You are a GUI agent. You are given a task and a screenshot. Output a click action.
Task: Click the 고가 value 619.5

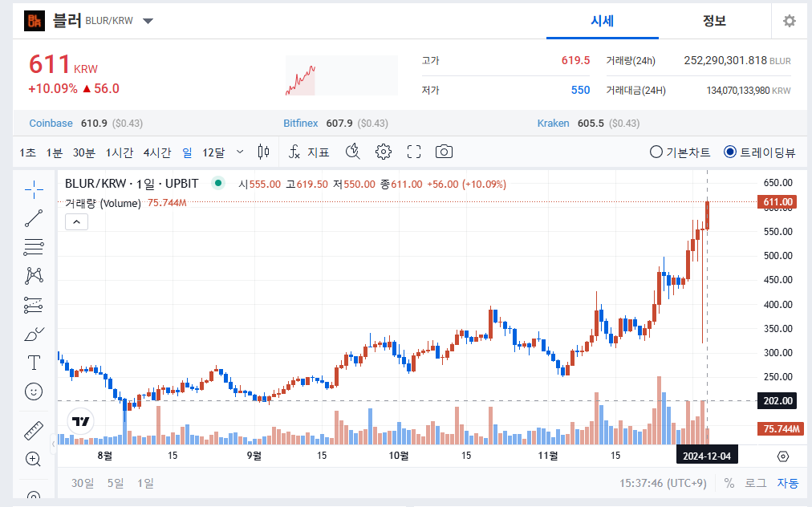576,61
